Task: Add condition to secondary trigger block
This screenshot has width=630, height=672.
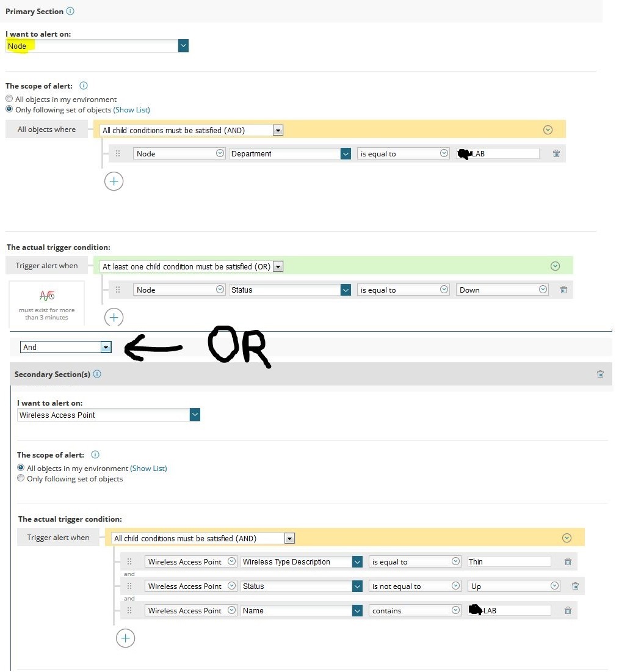Action: [x=125, y=638]
